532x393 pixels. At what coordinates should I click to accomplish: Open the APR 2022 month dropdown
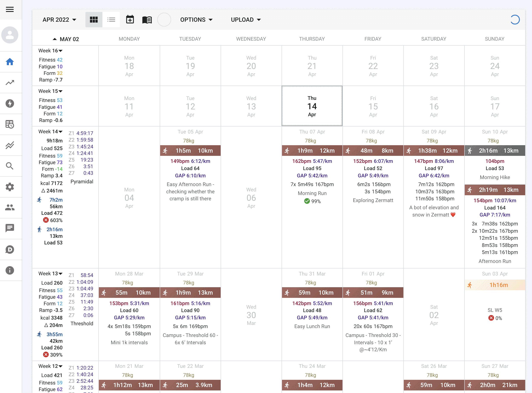[x=59, y=20]
